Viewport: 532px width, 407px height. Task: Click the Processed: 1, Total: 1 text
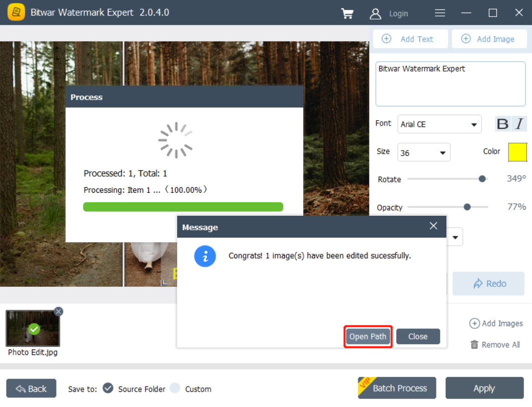(x=125, y=173)
